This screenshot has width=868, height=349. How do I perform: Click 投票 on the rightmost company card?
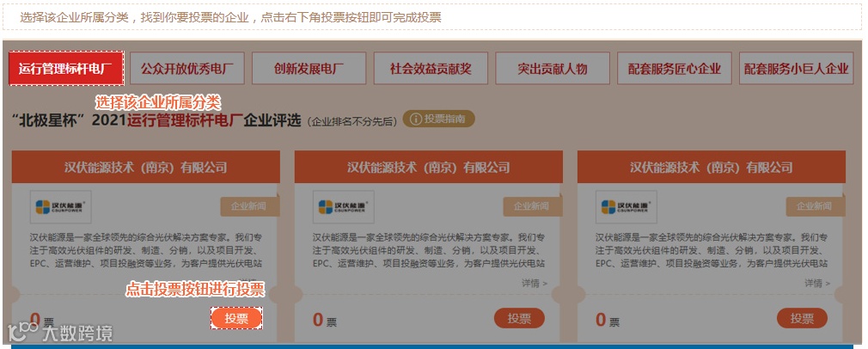point(802,319)
